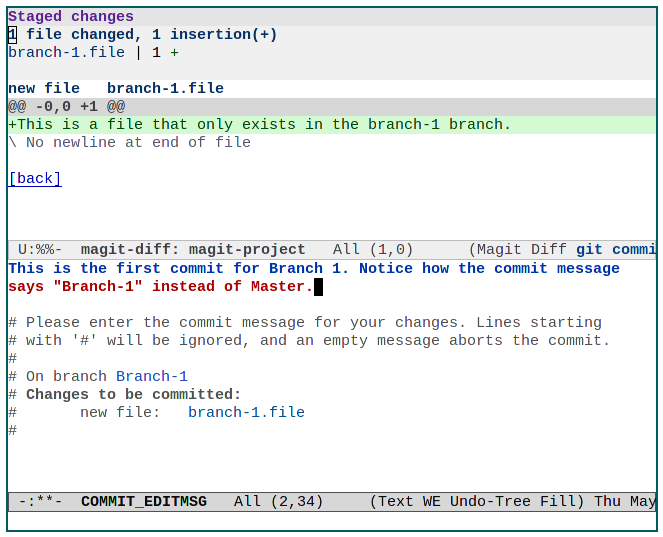This screenshot has height=537, width=663.
Task: Click the 'U:%%-' status indicator in mode line
Action: click(x=40, y=249)
